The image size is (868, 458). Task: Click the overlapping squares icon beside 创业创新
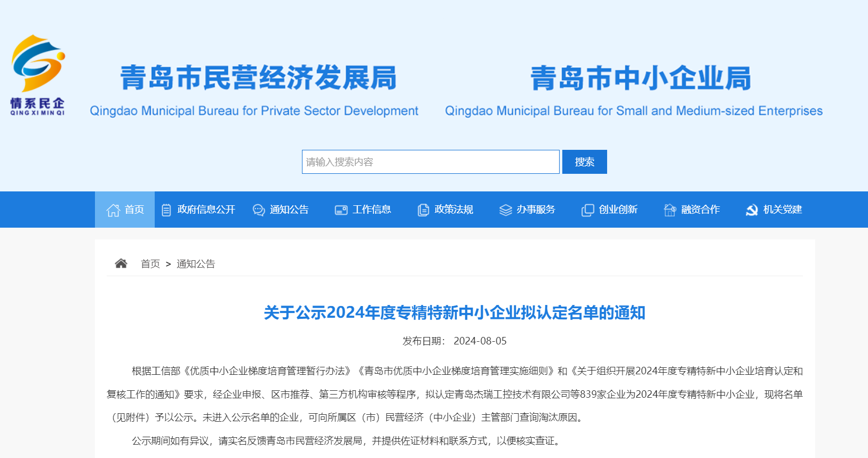click(x=587, y=210)
